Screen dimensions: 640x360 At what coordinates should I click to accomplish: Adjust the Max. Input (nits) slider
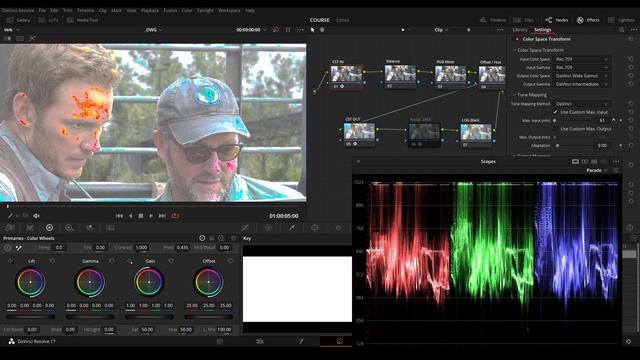tap(574, 120)
